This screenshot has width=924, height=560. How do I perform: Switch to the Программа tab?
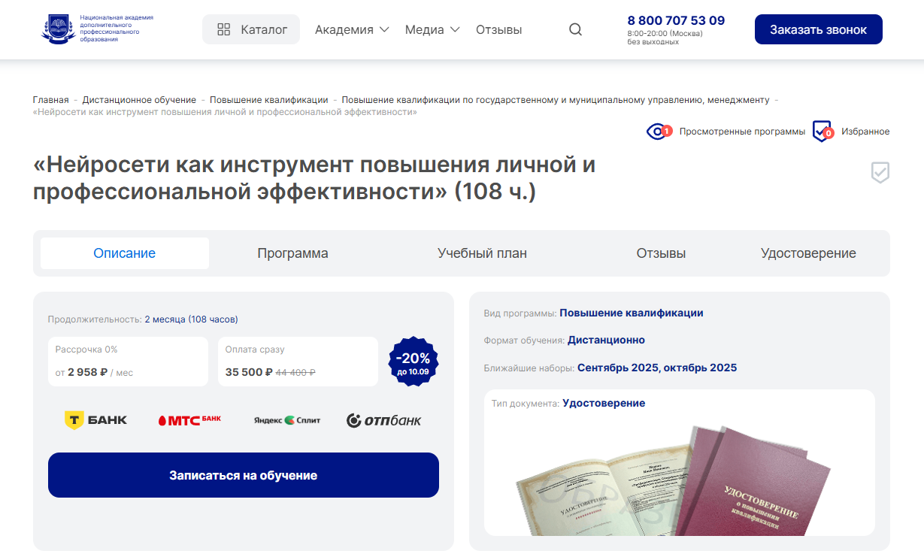tap(292, 253)
